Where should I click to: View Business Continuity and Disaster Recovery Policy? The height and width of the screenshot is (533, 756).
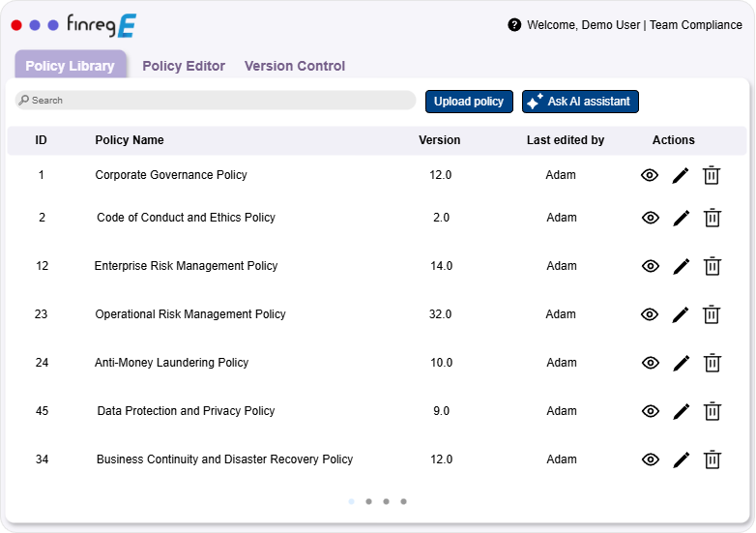[651, 459]
